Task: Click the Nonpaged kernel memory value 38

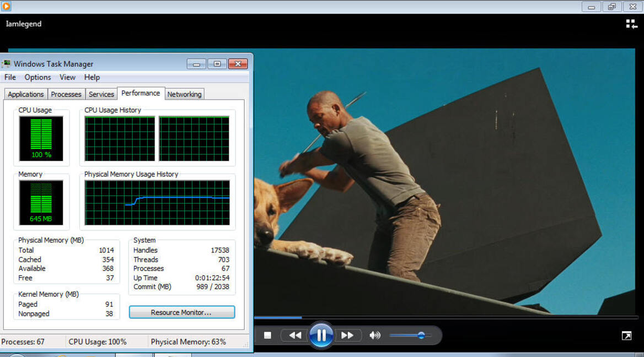Action: 109,314
